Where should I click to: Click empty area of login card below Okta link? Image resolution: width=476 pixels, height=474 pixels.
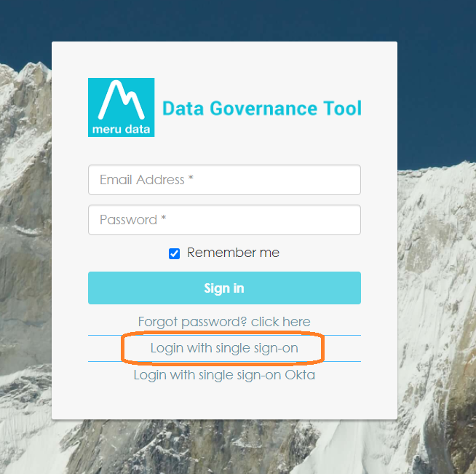224,400
